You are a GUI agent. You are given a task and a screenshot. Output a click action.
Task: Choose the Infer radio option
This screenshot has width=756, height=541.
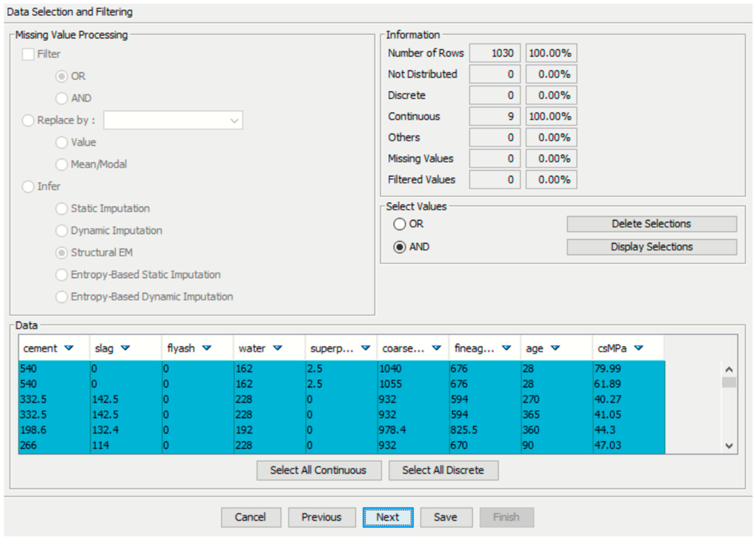[x=28, y=186]
